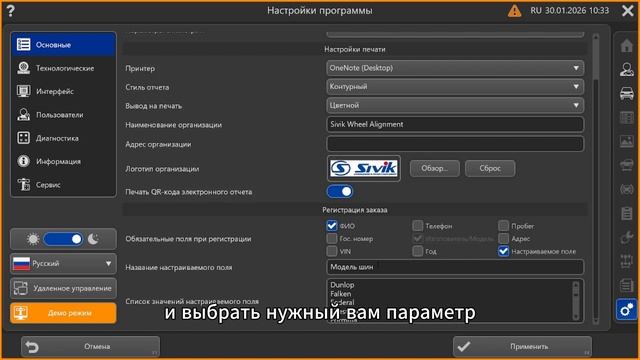Screen dimensions: 640x360
Task: Open the chassis axle diagram icon
Action: 627,262
